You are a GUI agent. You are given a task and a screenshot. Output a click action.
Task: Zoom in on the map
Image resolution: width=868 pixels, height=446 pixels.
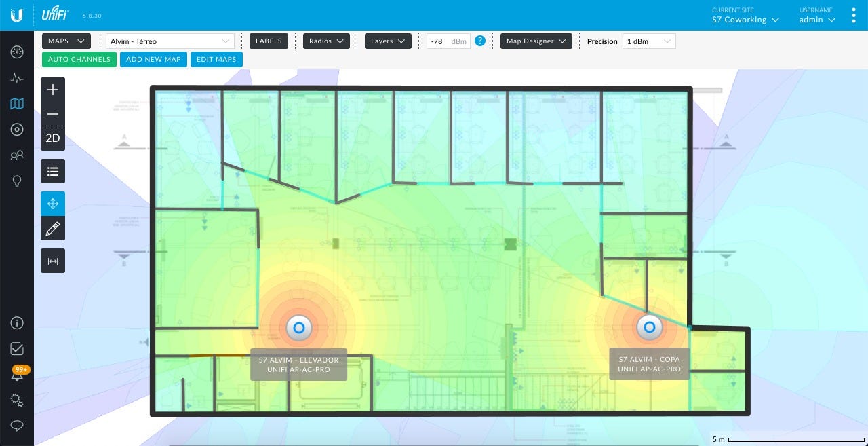[x=53, y=90]
